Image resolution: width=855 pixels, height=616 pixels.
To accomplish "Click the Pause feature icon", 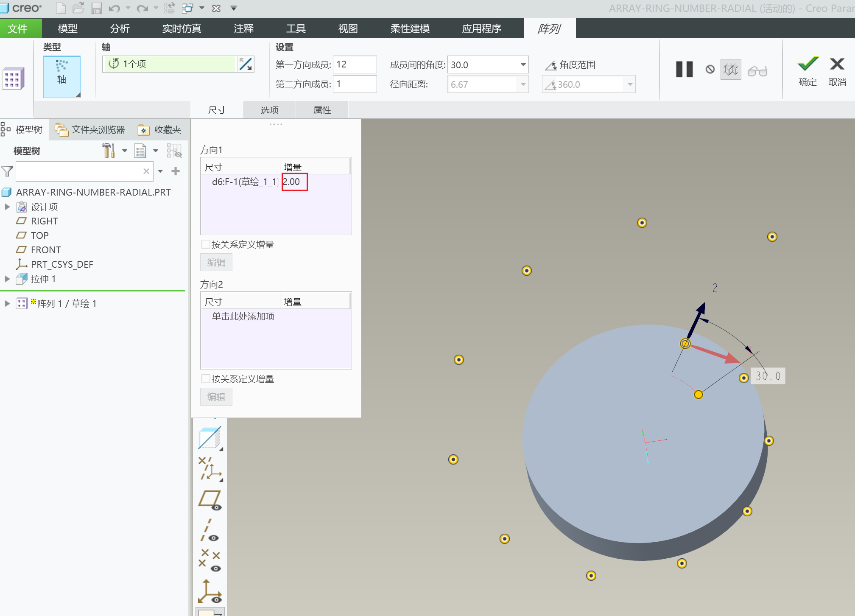I will [x=685, y=69].
